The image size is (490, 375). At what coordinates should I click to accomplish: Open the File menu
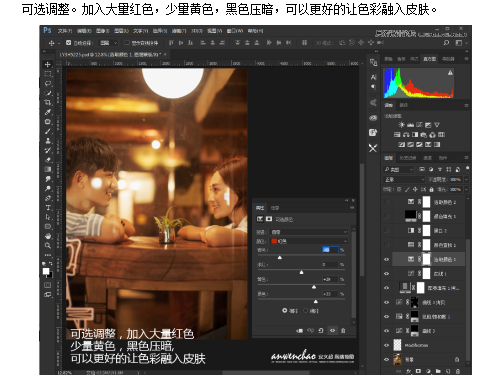coord(64,31)
